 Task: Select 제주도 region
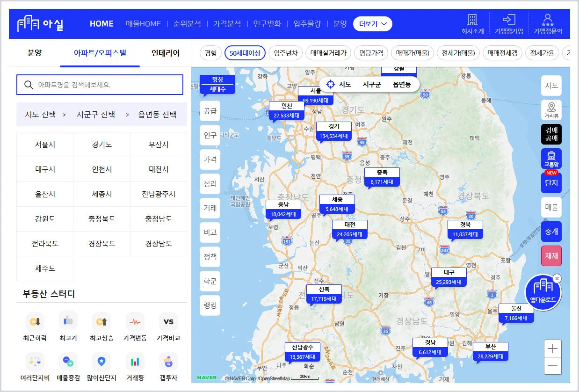click(45, 269)
